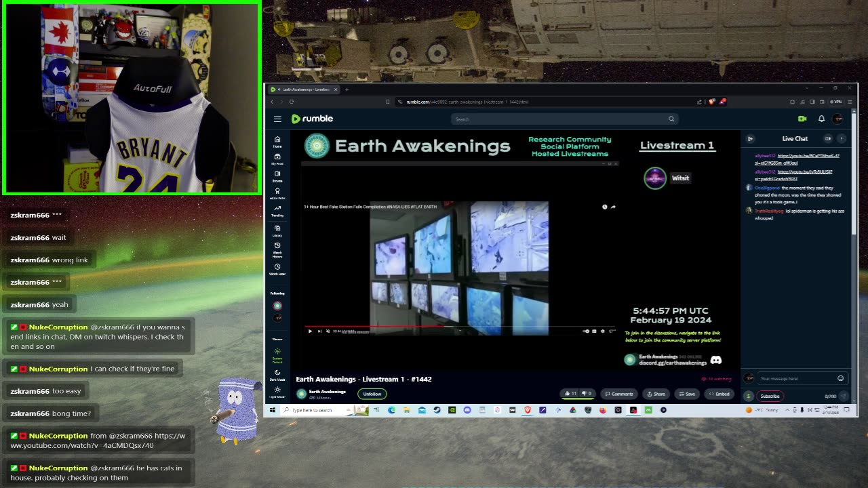Open My Feed in Rumble sidebar
This screenshot has width=868, height=488.
pos(277,159)
